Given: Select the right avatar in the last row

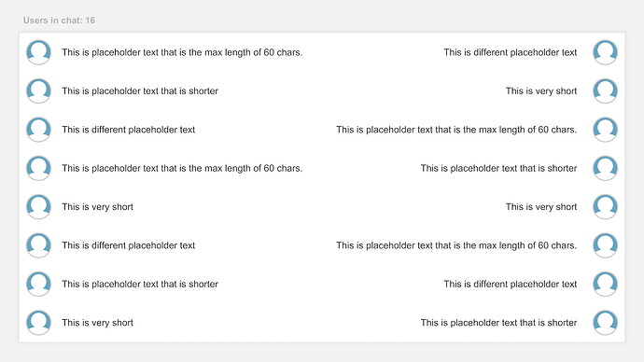Looking at the screenshot, I should [606, 322].
